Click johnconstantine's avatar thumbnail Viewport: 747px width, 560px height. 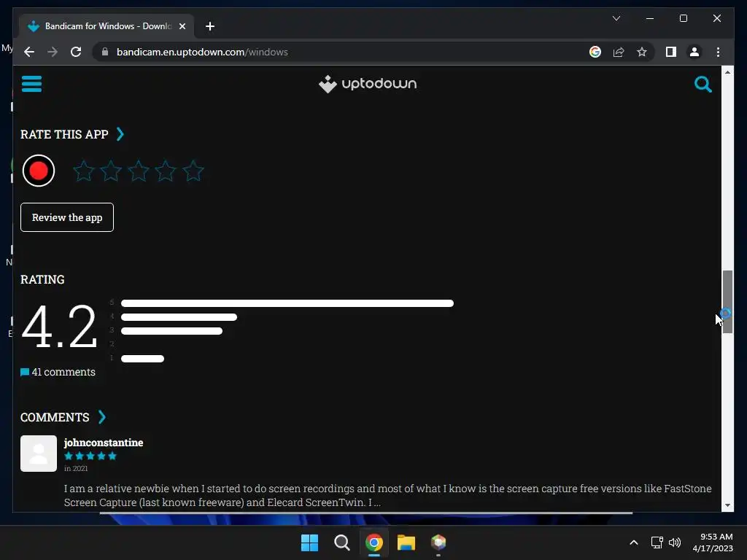39,454
